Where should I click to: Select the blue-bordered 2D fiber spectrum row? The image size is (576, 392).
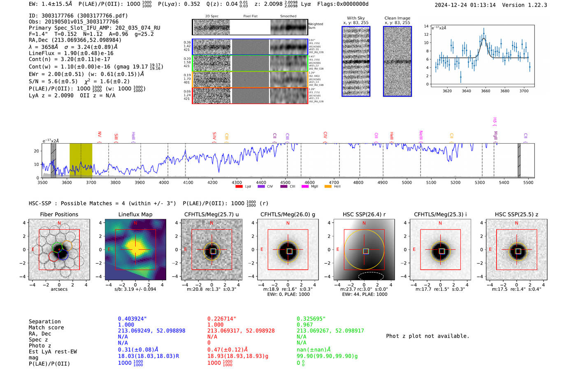(x=250, y=47)
